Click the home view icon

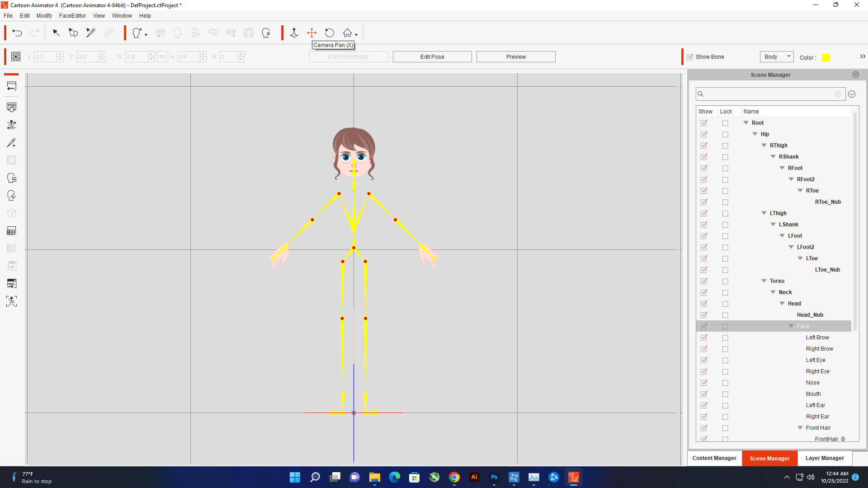347,33
